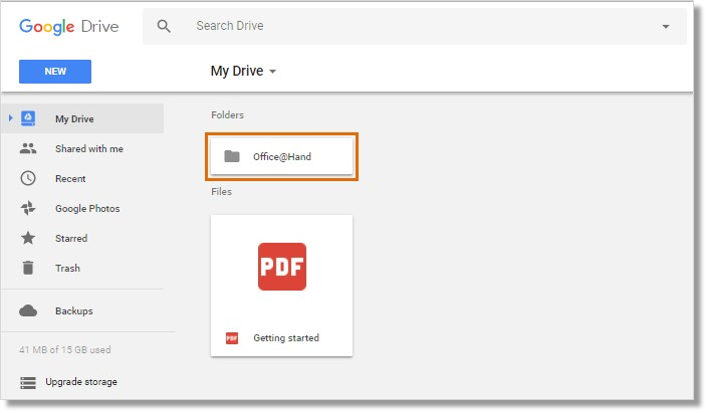
Task: Click the NEW button
Action: coord(55,71)
